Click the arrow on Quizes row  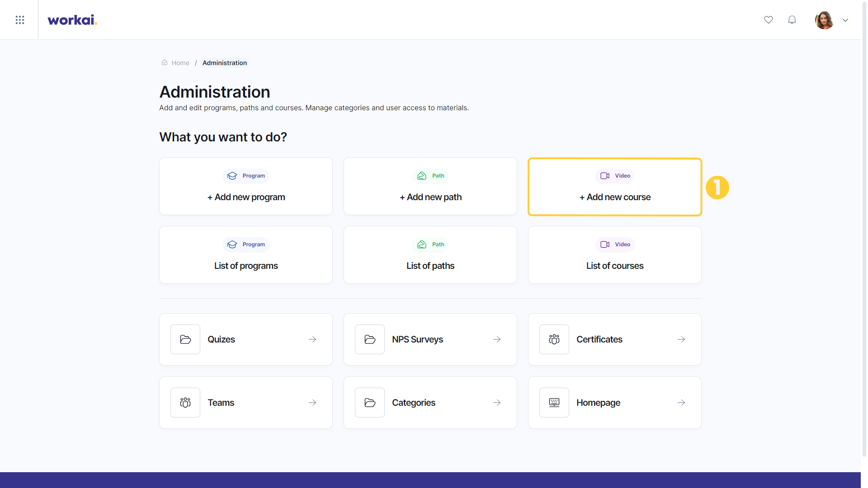(312, 339)
